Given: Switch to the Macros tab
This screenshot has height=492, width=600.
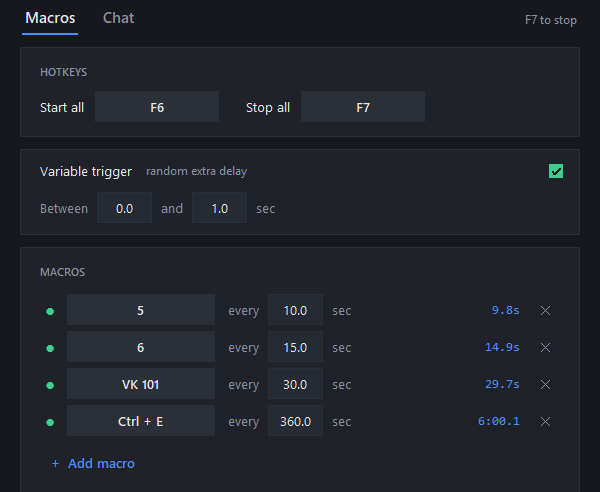Looking at the screenshot, I should point(50,18).
